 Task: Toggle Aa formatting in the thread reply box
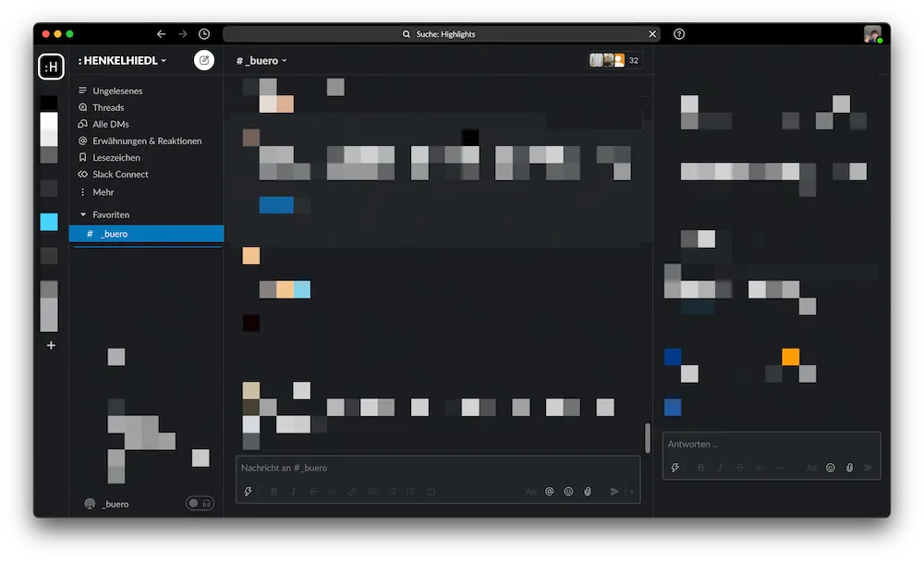[x=811, y=468]
